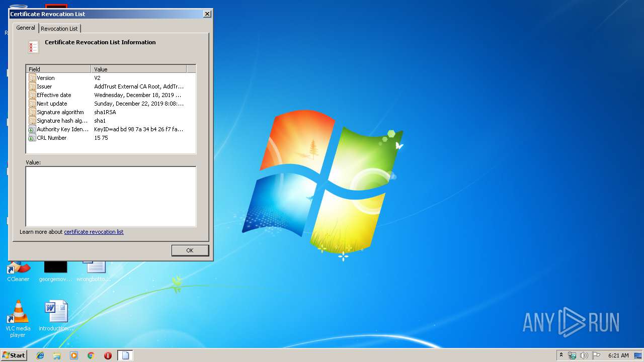Launch Opera browser from the taskbar

pos(108,355)
